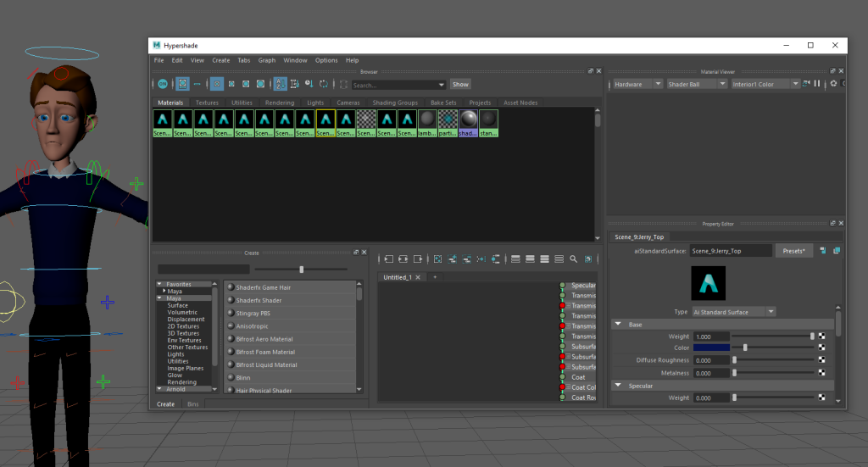868x467 pixels.
Task: Click the Scene_9:Jerry_Top property tab
Action: click(x=639, y=236)
